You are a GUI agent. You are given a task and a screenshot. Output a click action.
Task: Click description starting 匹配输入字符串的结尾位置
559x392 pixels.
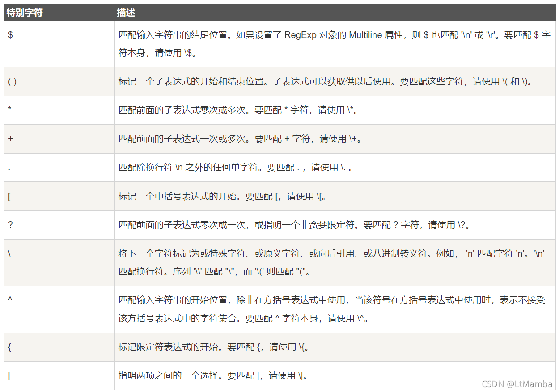tap(335, 44)
